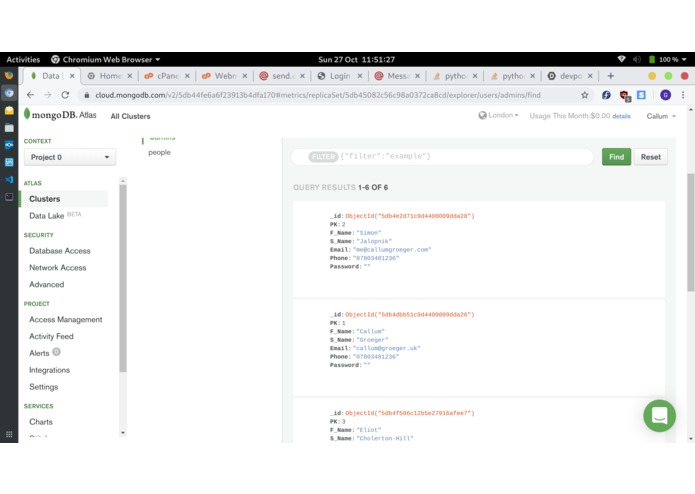
Task: Go to All Clusters
Action: (130, 116)
